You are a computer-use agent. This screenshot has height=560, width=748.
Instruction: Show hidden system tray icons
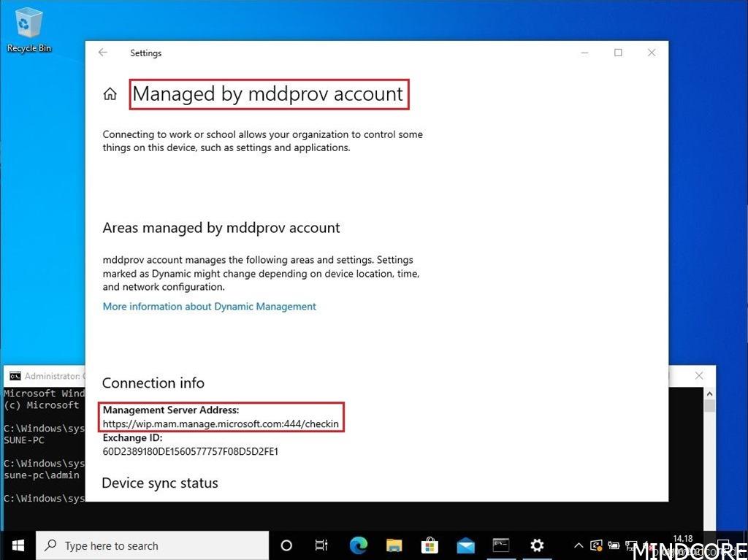[579, 545]
